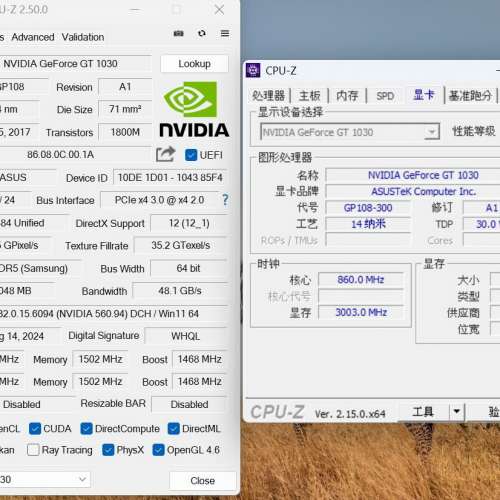Click the Bus Interface question mark

pyautogui.click(x=225, y=200)
